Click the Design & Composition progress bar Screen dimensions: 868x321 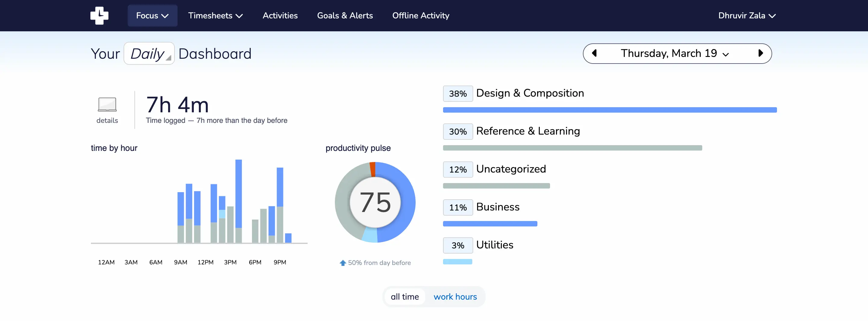(x=609, y=110)
